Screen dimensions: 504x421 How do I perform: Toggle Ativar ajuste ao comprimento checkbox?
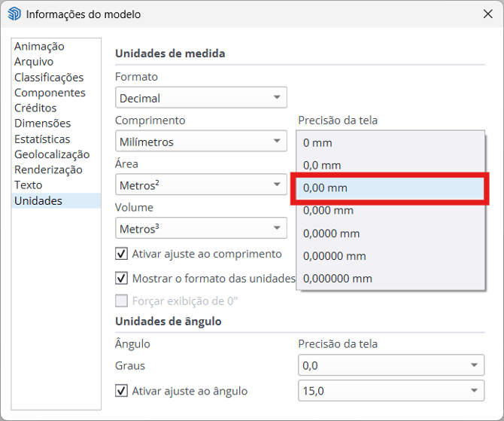(x=122, y=254)
